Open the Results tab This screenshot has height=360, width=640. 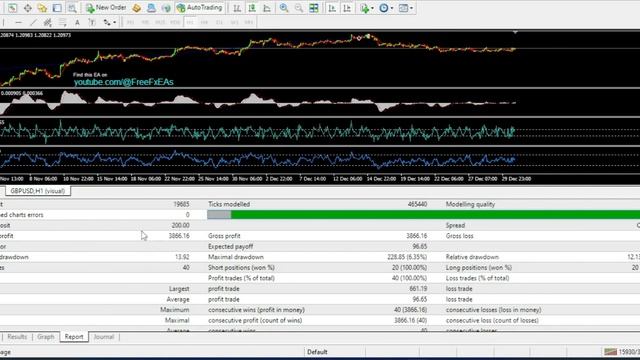[x=17, y=337]
